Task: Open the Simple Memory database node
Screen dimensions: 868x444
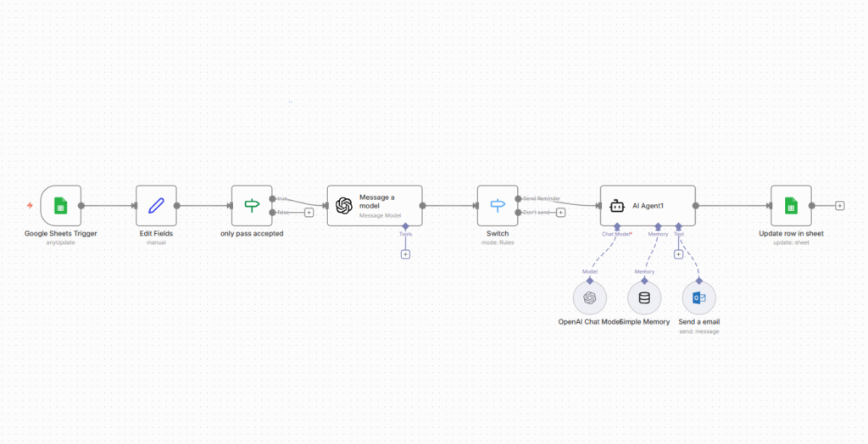Action: [x=644, y=297]
